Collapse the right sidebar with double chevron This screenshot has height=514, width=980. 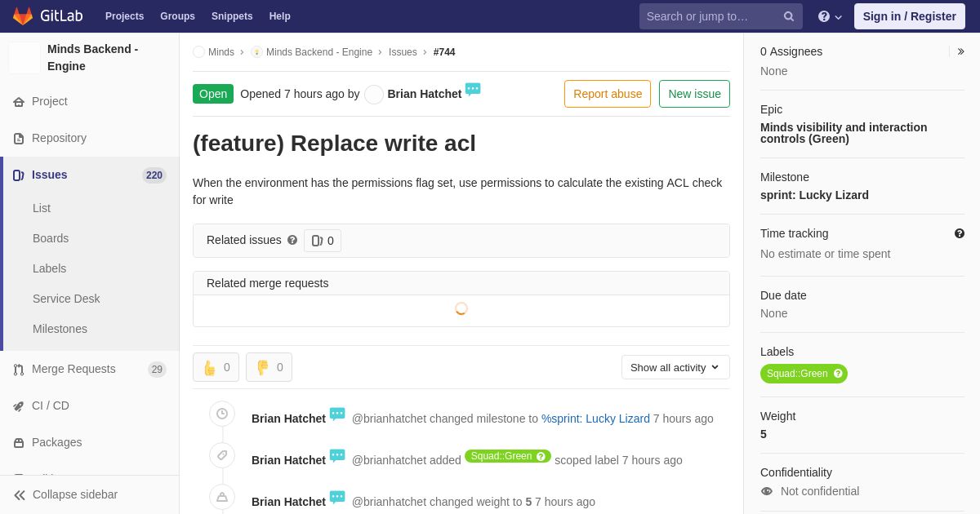pos(960,51)
